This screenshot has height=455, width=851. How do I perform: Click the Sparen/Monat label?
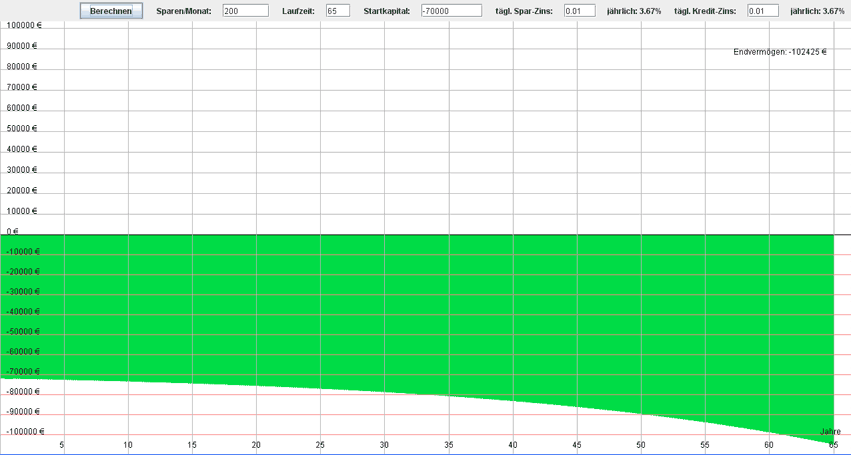click(184, 11)
